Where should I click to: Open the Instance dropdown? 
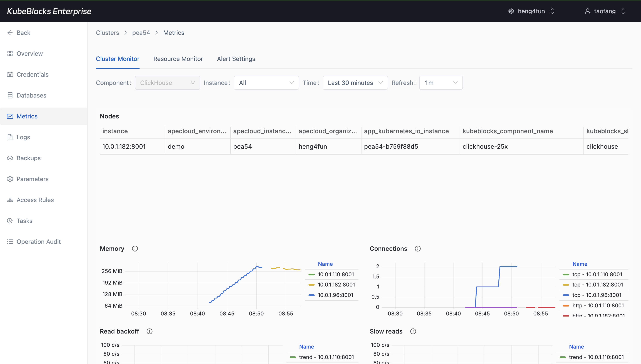pos(266,83)
